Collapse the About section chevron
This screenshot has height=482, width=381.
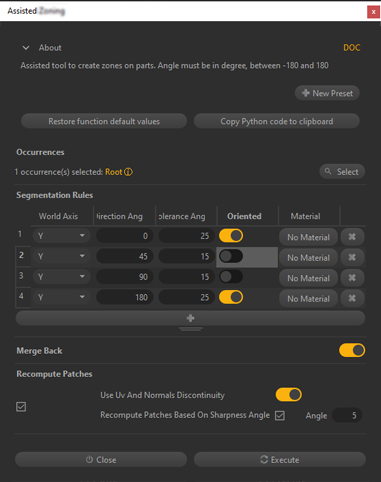[x=26, y=48]
